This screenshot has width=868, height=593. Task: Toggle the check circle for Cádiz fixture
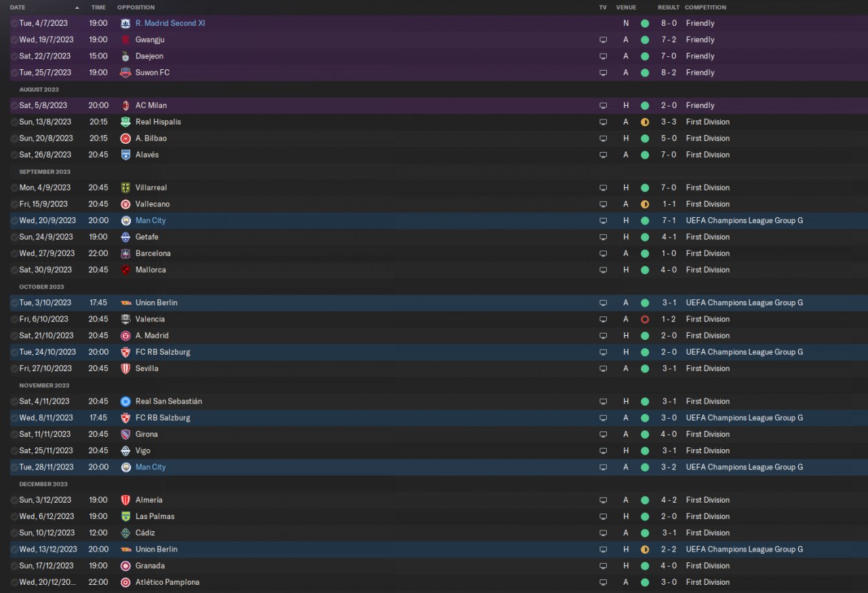pyautogui.click(x=14, y=533)
